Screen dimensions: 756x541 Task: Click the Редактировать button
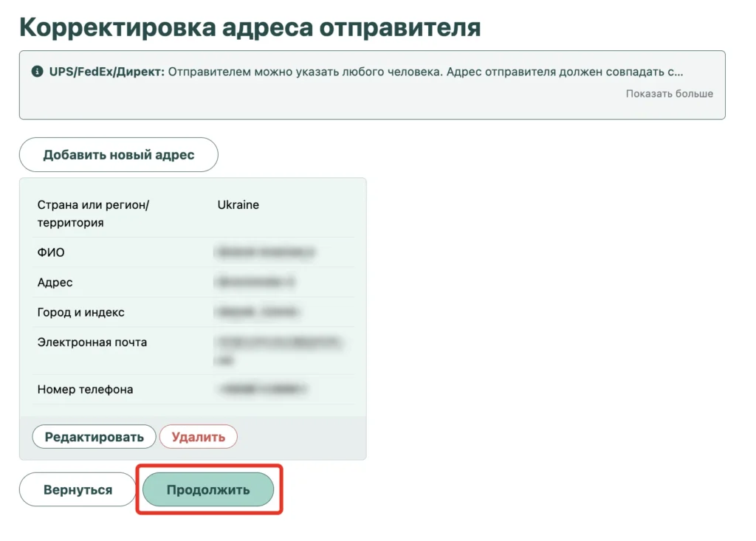coord(94,437)
